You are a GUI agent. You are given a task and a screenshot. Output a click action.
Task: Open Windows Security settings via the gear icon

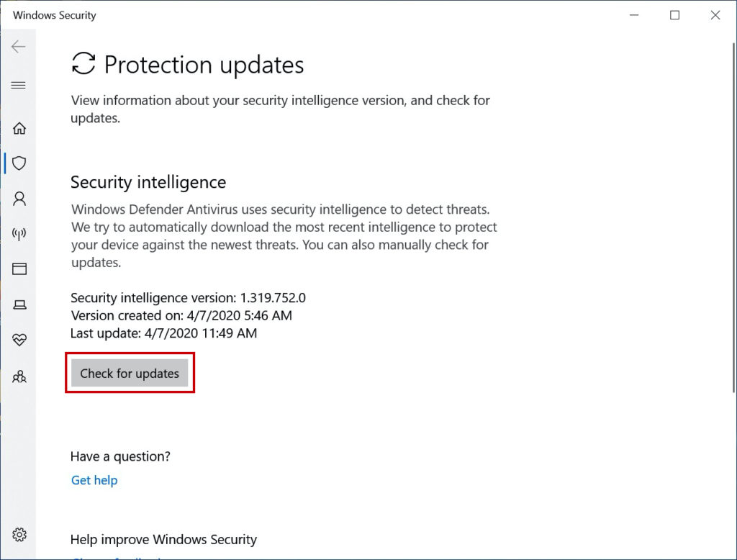pos(19,535)
